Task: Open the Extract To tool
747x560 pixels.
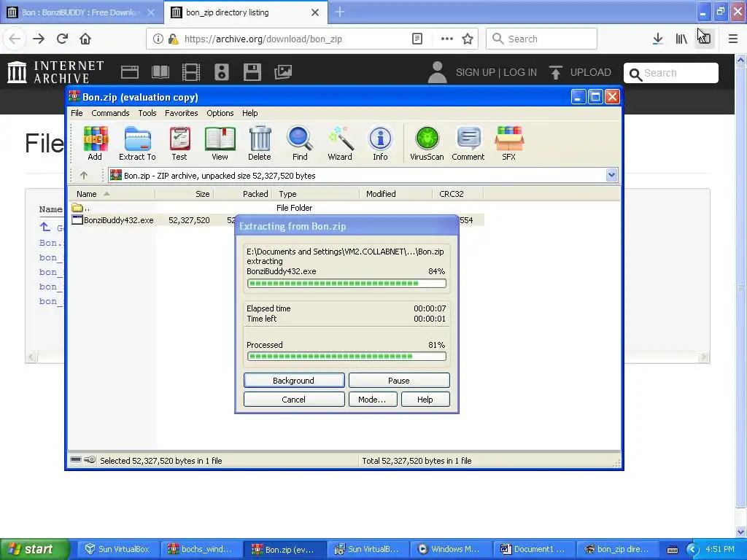Action: pos(137,144)
